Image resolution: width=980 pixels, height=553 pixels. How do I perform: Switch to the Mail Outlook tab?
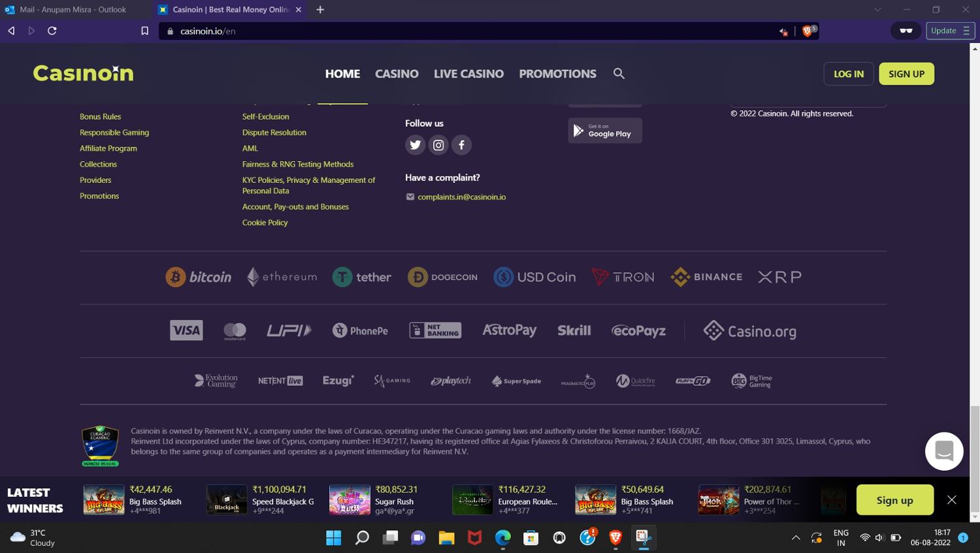[73, 10]
